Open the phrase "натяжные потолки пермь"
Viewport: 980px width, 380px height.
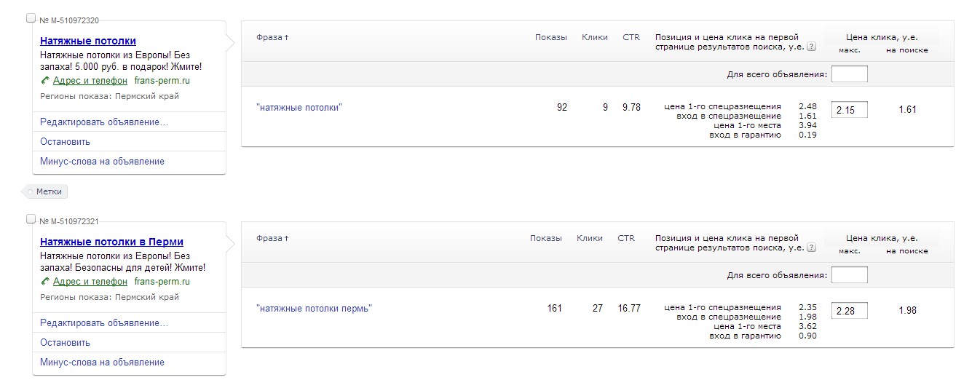click(x=314, y=309)
